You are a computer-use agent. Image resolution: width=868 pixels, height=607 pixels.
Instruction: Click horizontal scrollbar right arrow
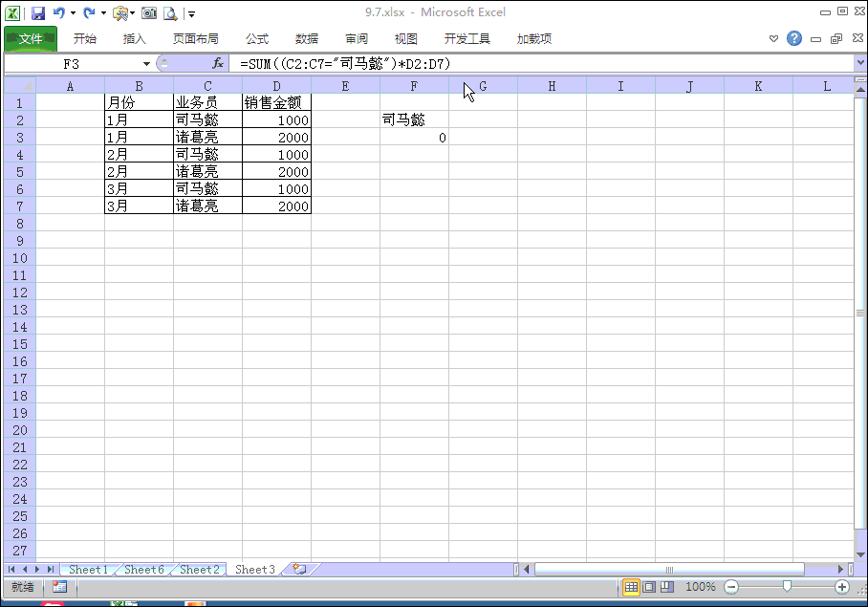tap(840, 570)
